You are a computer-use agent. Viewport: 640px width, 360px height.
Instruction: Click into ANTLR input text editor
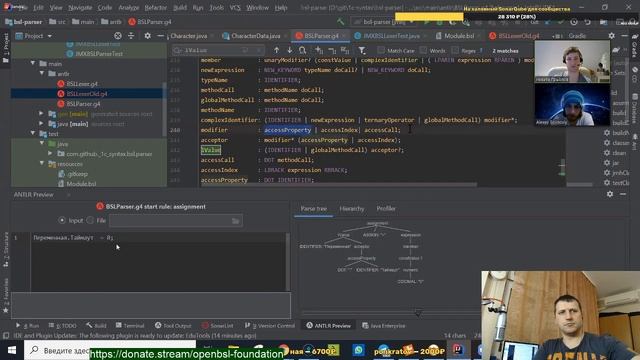pyautogui.click(x=159, y=262)
